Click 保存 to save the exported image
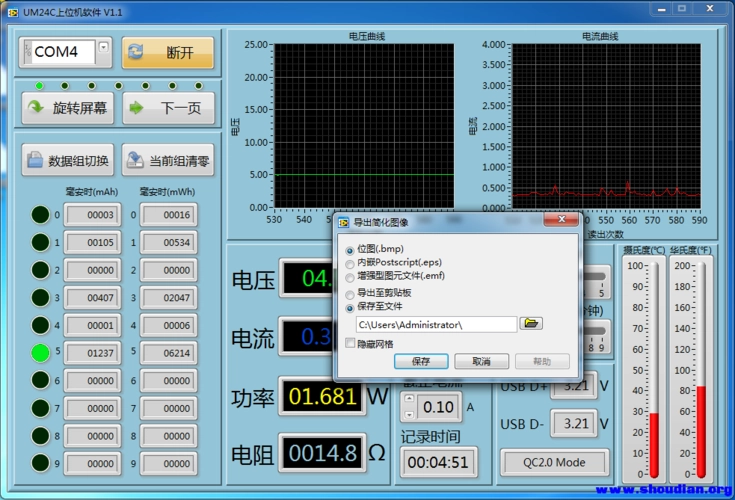The width and height of the screenshot is (735, 500). [421, 361]
